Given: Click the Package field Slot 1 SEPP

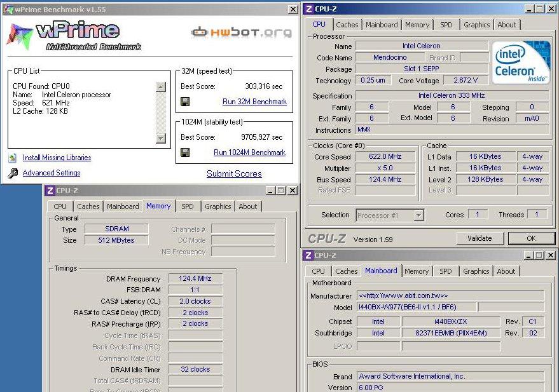Looking at the screenshot, I should 422,69.
